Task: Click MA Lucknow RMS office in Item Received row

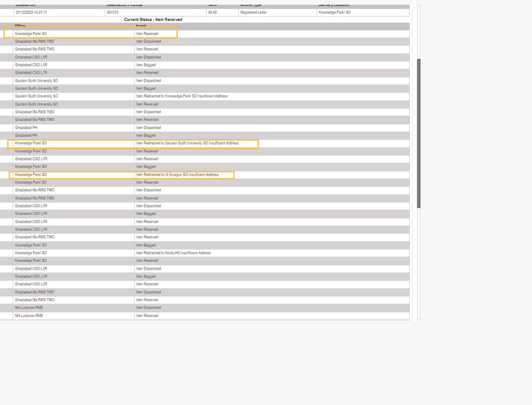Action: pyautogui.click(x=29, y=315)
